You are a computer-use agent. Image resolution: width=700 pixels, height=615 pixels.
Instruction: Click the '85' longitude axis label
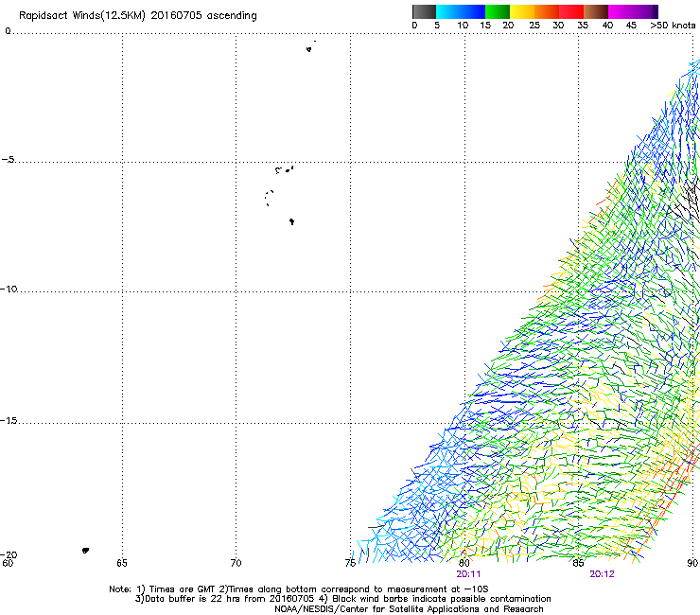pyautogui.click(x=578, y=563)
